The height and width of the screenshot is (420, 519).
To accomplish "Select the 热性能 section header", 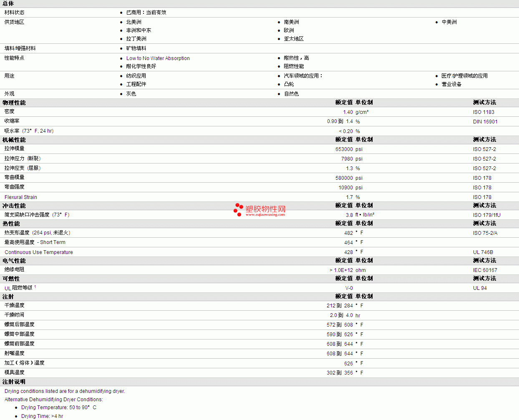I will click(x=11, y=224).
